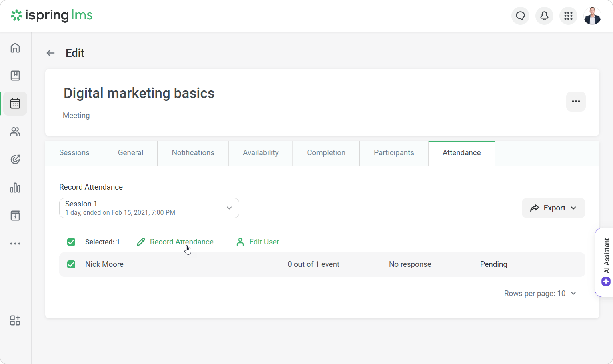Click the notification bell icon

tap(544, 16)
